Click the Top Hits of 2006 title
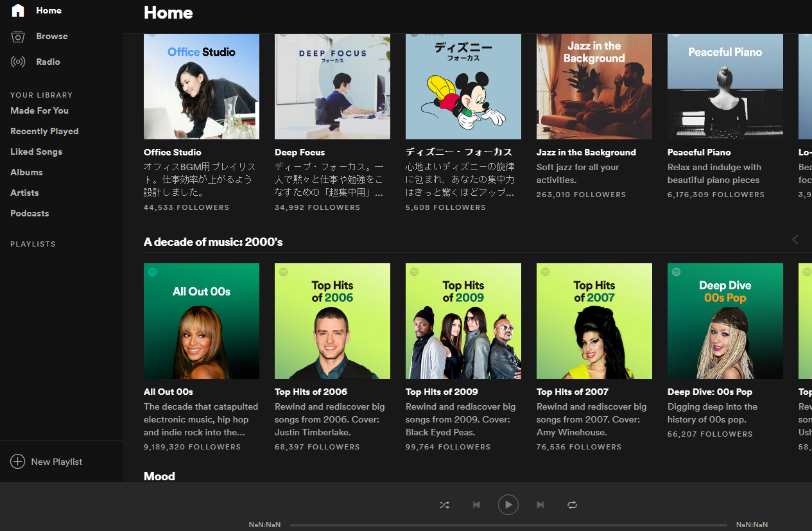 click(x=311, y=392)
